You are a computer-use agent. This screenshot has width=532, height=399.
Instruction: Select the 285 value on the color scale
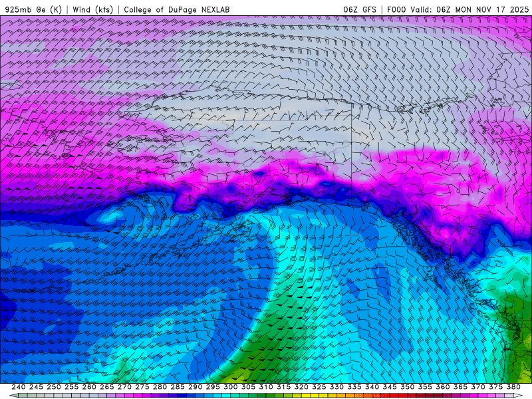pos(178,387)
